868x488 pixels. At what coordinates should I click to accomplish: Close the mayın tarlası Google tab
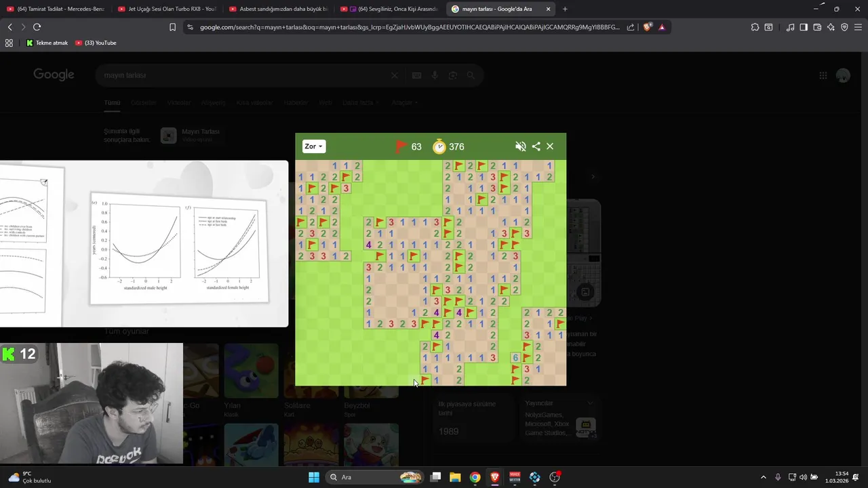pos(548,9)
